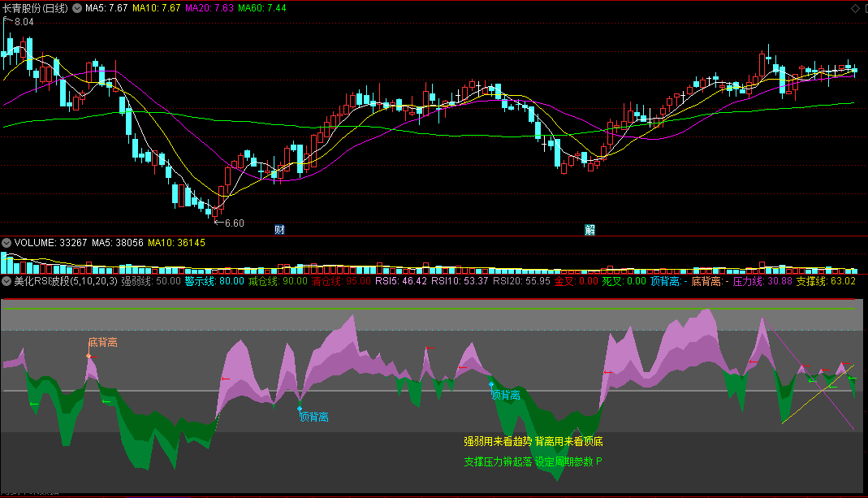The height and width of the screenshot is (498, 868).
Task: Select the MA10: 7.67 label
Action: [x=156, y=8]
